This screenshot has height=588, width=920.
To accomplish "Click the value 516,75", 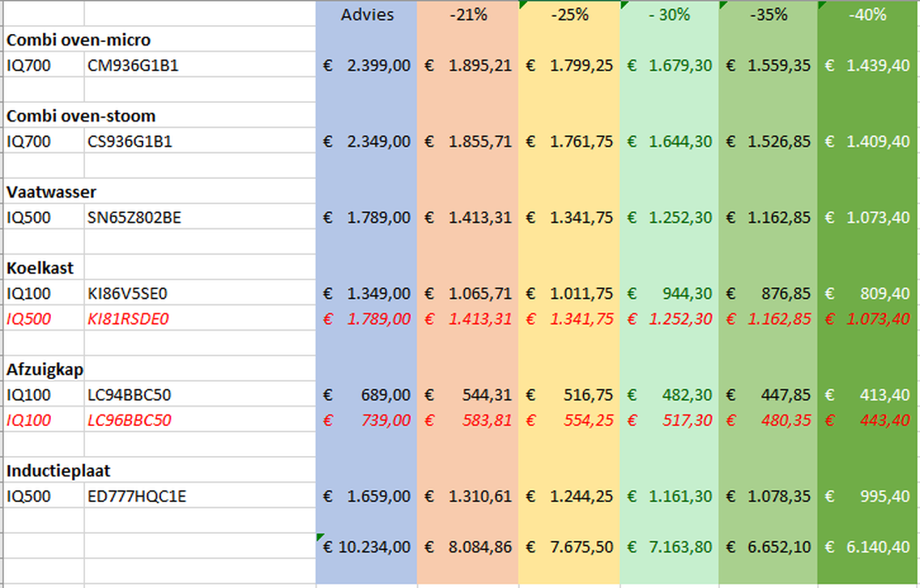I will pyautogui.click(x=569, y=394).
